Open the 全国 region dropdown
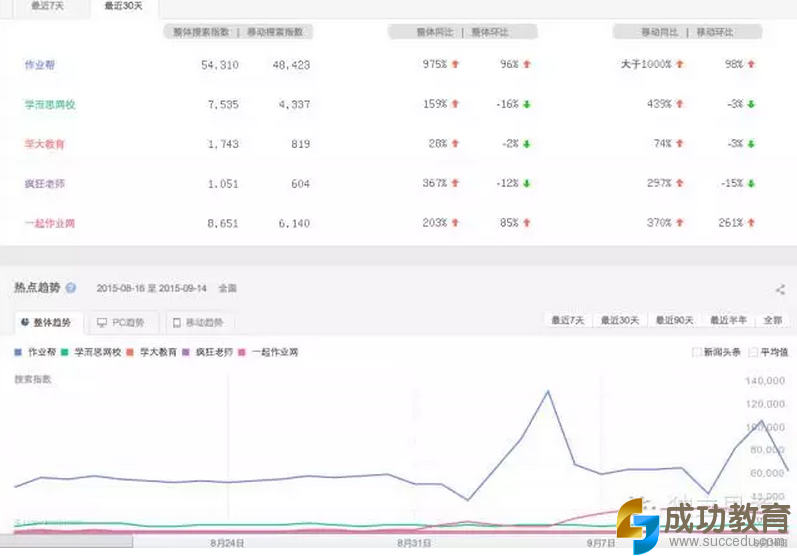The height and width of the screenshot is (556, 797). 227,288
